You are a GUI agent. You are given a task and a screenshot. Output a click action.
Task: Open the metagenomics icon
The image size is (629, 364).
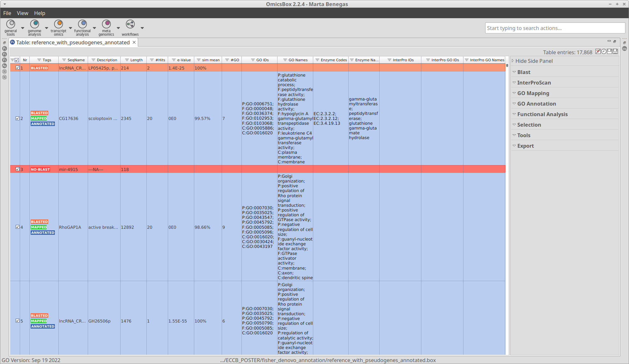tap(106, 25)
